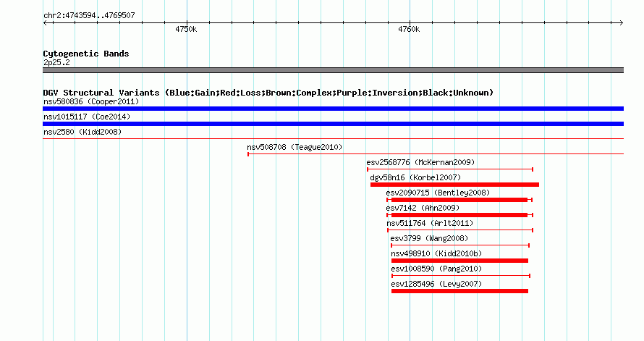This screenshot has height=341, width=644.
Task: Open esv2090715 (Bentley2008) variant label
Action: (x=438, y=193)
